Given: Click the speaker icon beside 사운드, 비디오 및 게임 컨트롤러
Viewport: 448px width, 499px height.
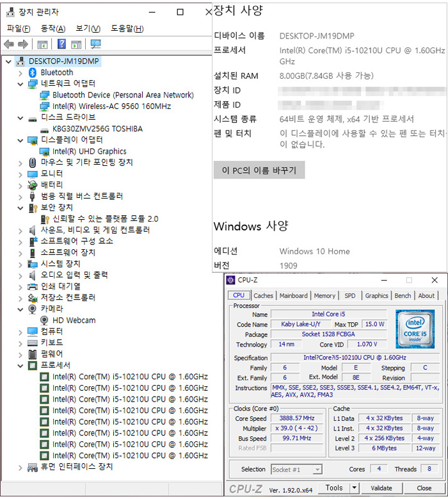Looking at the screenshot, I should [32, 230].
